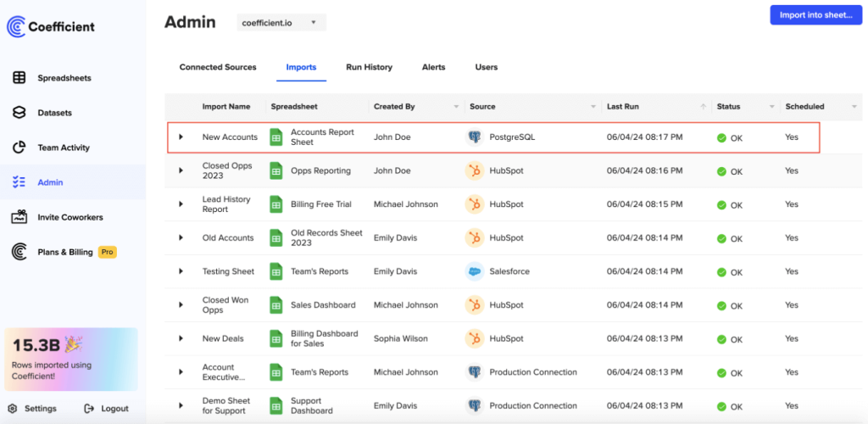This screenshot has width=868, height=424.
Task: Expand the Testing Sheet import row
Action: [x=181, y=271]
